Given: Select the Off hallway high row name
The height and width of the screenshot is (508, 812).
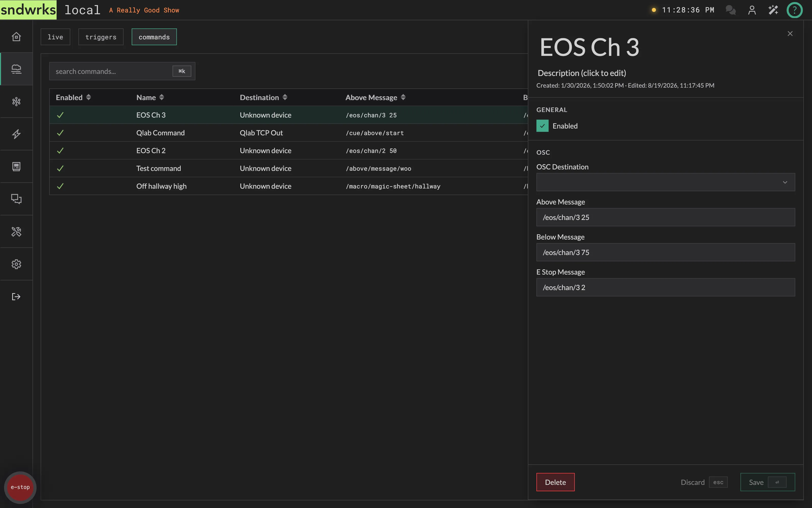Looking at the screenshot, I should pos(161,186).
